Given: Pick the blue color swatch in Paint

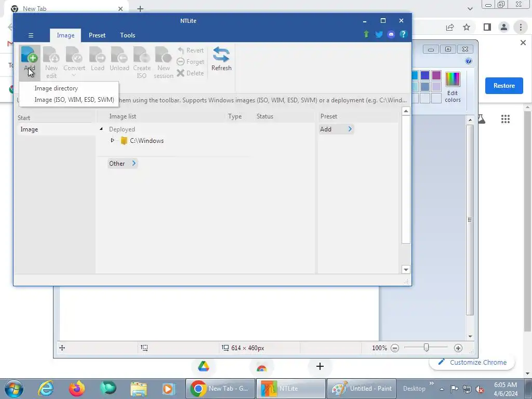Looking at the screenshot, I should [x=425, y=75].
